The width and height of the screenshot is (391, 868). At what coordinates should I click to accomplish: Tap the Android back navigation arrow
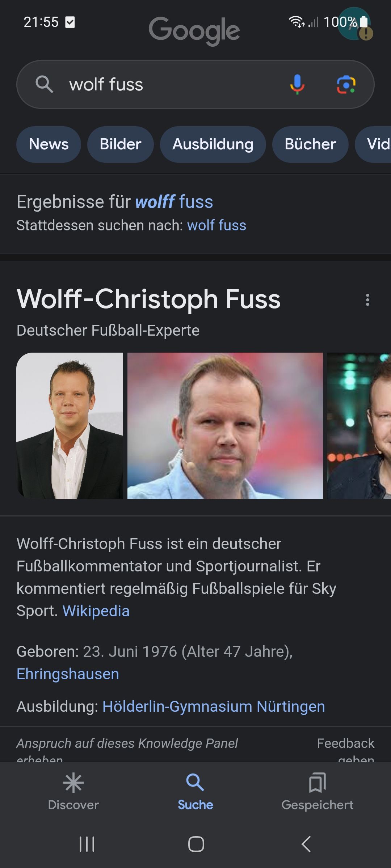(306, 844)
